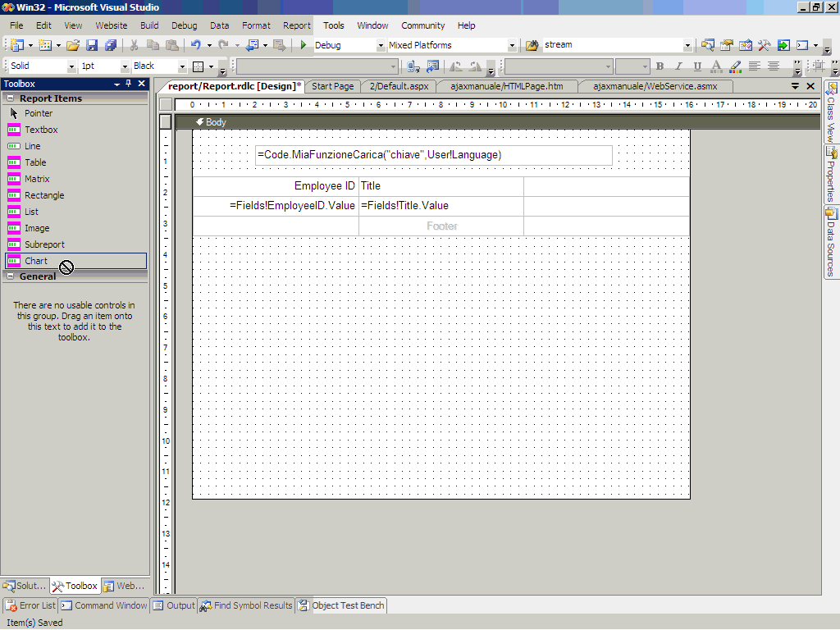Click the New Project toolbar icon
Screen dimensions: 840x630
pyautogui.click(x=17, y=46)
